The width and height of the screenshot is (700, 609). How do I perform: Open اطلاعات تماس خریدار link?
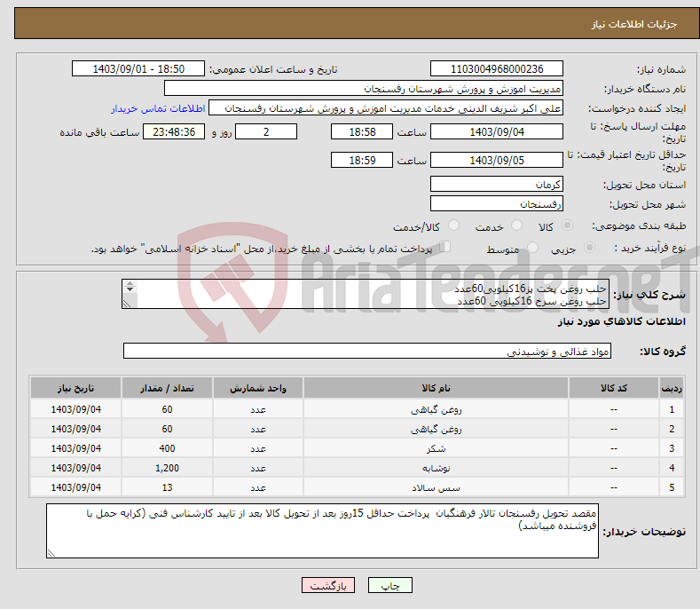158,108
